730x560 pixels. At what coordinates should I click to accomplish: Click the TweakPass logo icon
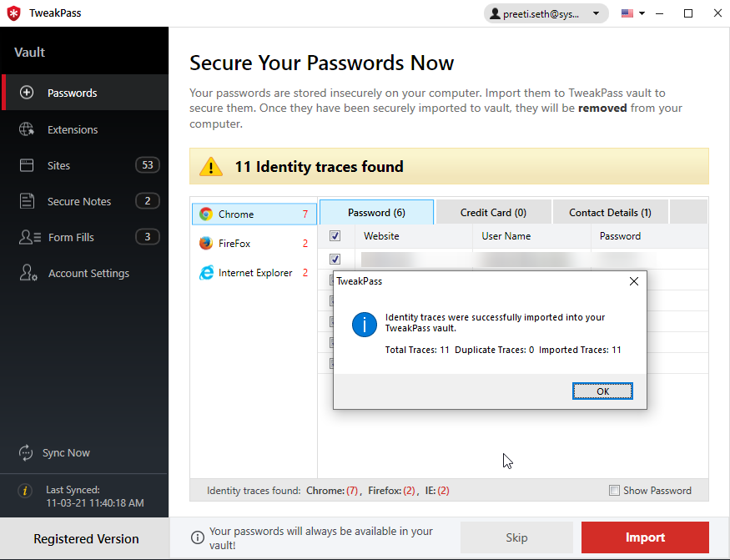click(12, 13)
